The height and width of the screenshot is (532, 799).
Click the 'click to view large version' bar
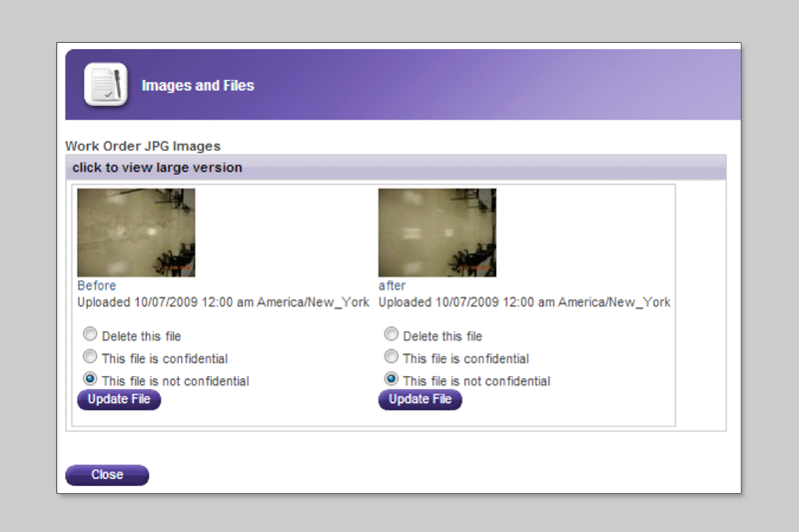pyautogui.click(x=157, y=168)
